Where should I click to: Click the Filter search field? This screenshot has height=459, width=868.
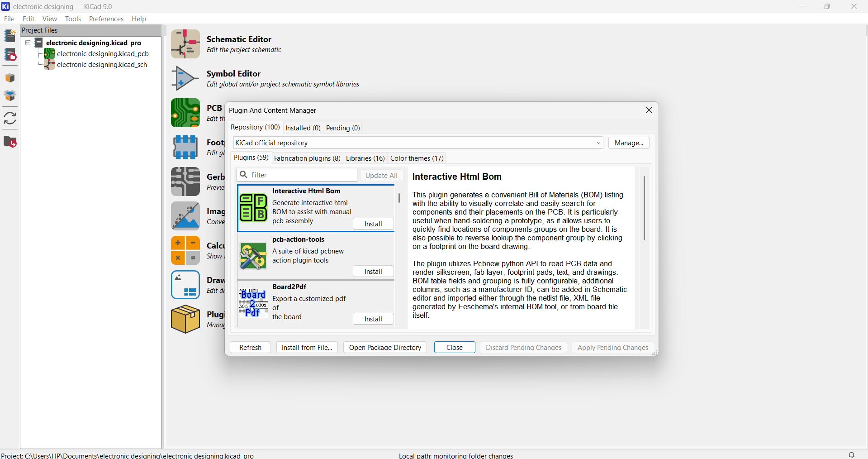coord(297,175)
